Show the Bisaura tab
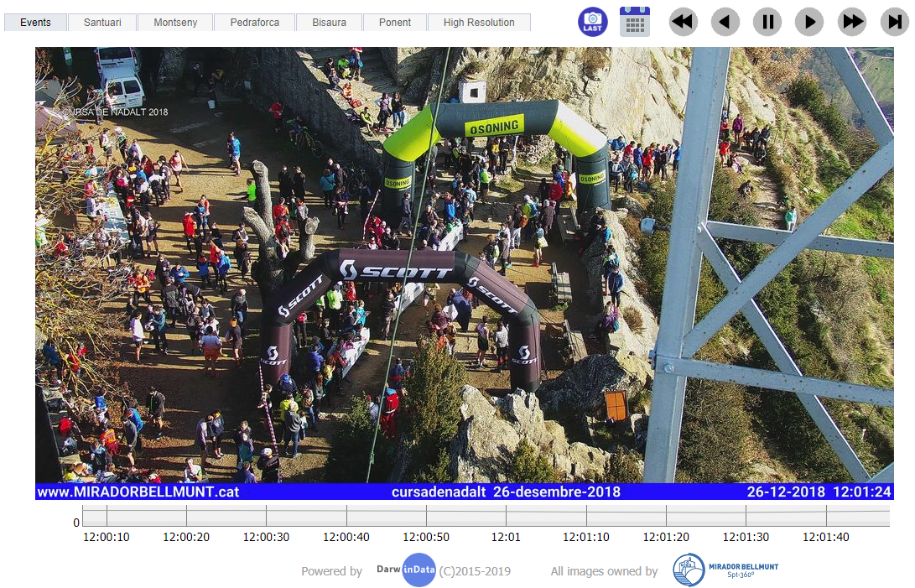 [329, 22]
